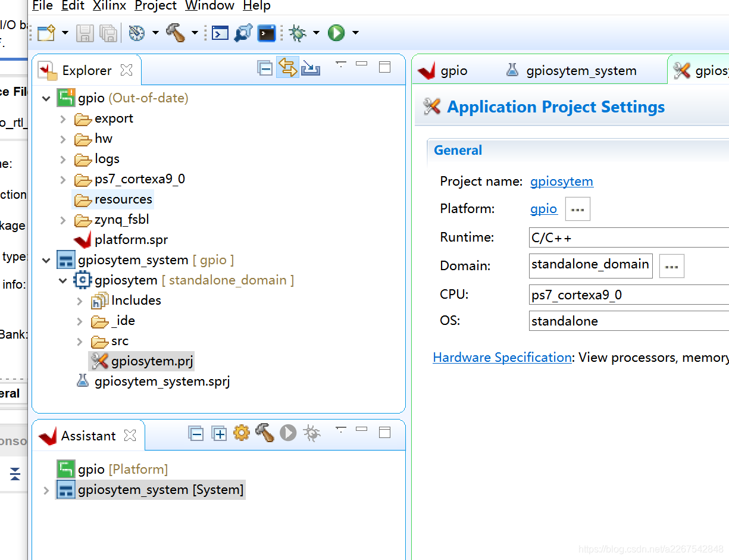Expand the src folder

pos(80,342)
